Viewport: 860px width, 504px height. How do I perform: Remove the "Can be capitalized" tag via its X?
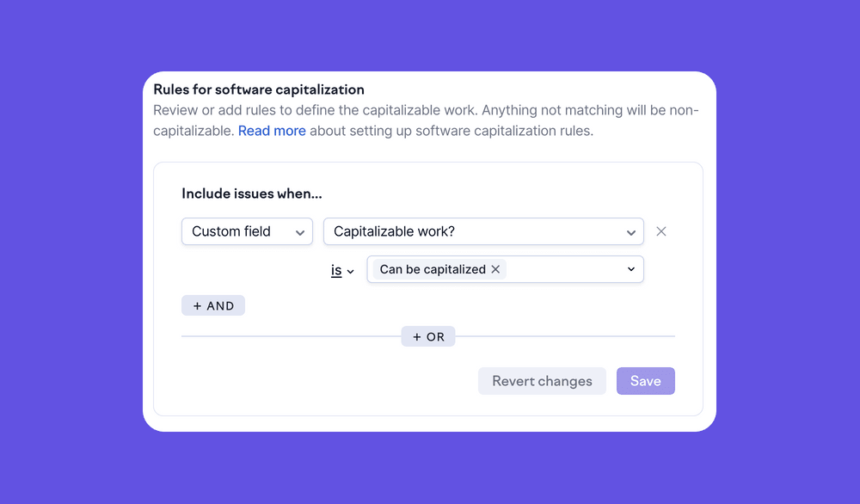(495, 269)
